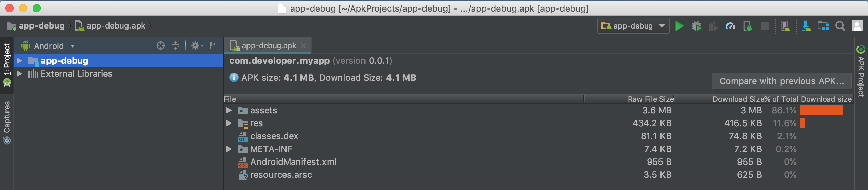Open Project Structure from toolbar
The height and width of the screenshot is (190, 868).
point(823,26)
